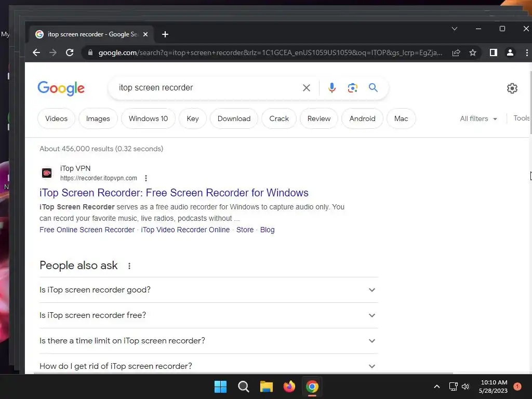Click the iTop VPN site favicon
Viewport: 532px width, 399px height.
click(x=47, y=173)
